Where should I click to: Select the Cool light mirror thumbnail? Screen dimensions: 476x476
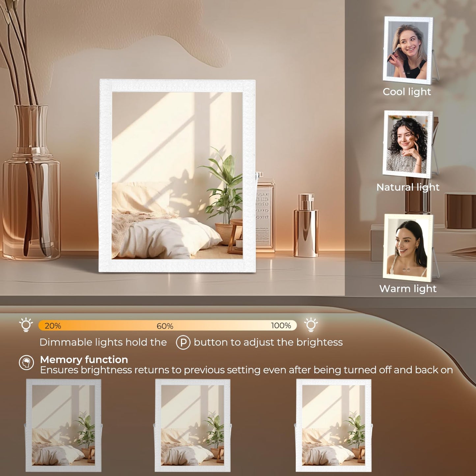point(408,49)
